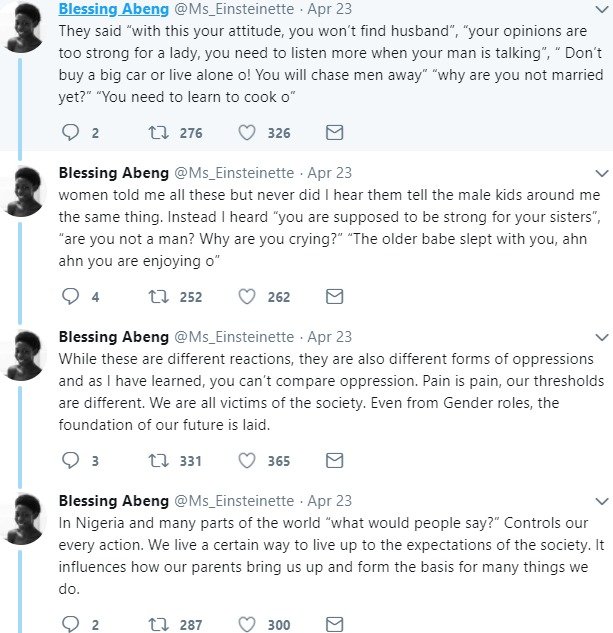Like the tweet with 326 likes
This screenshot has height=633, width=613.
[x=246, y=132]
